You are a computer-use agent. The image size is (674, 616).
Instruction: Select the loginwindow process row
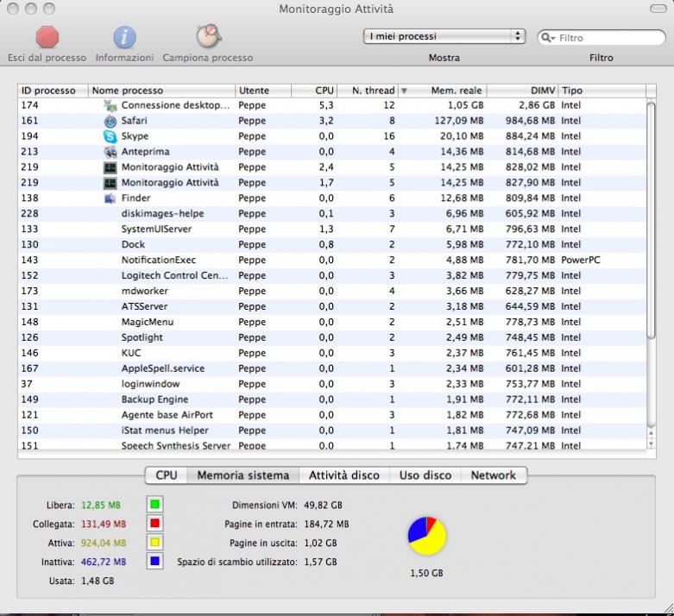pyautogui.click(x=332, y=384)
